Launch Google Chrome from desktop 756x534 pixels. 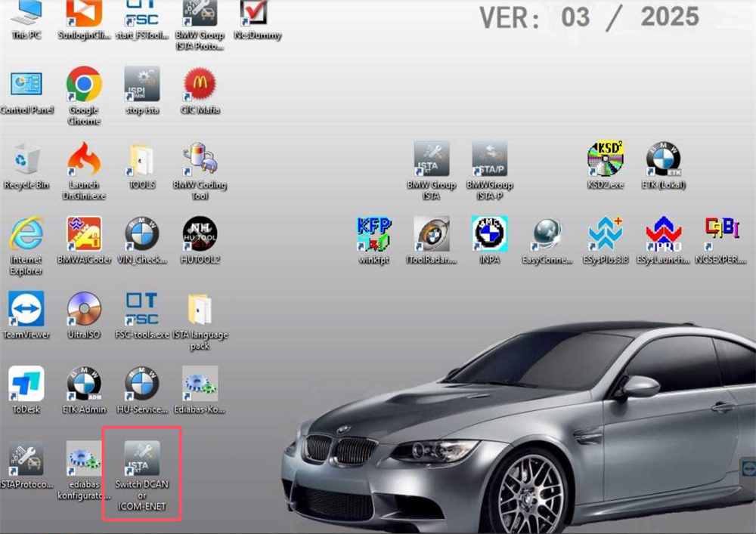click(x=84, y=84)
